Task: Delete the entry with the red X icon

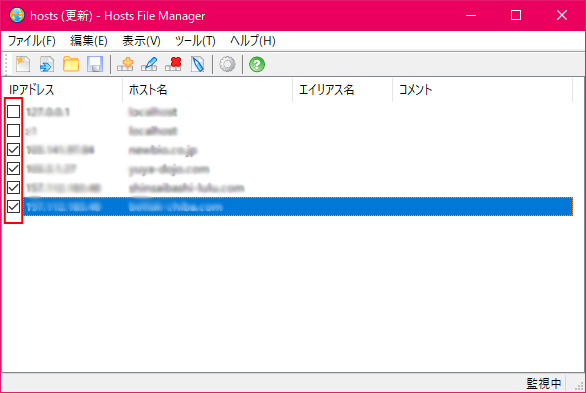Action: (x=173, y=64)
